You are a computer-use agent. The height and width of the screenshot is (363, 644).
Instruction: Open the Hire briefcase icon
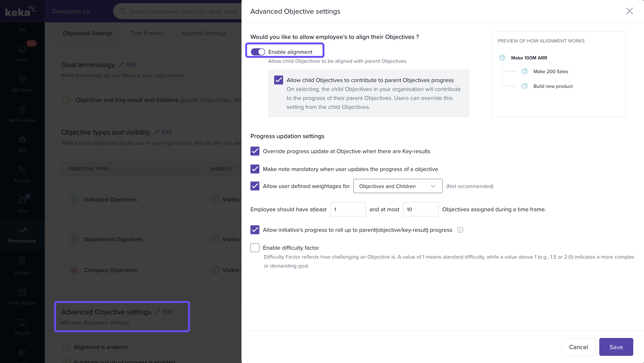[22, 200]
